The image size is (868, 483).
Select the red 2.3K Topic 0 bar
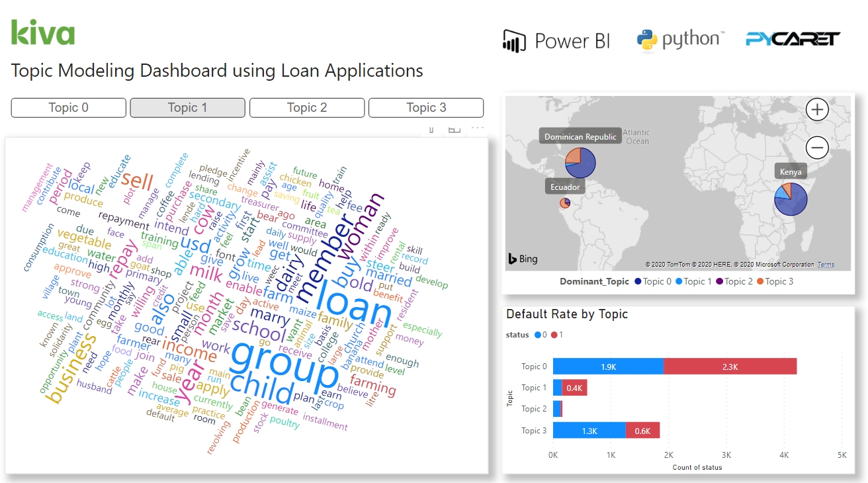click(x=730, y=367)
